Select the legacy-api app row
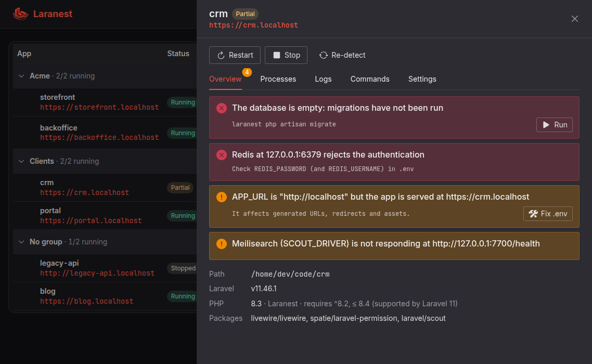The width and height of the screenshot is (592, 364). (x=105, y=268)
